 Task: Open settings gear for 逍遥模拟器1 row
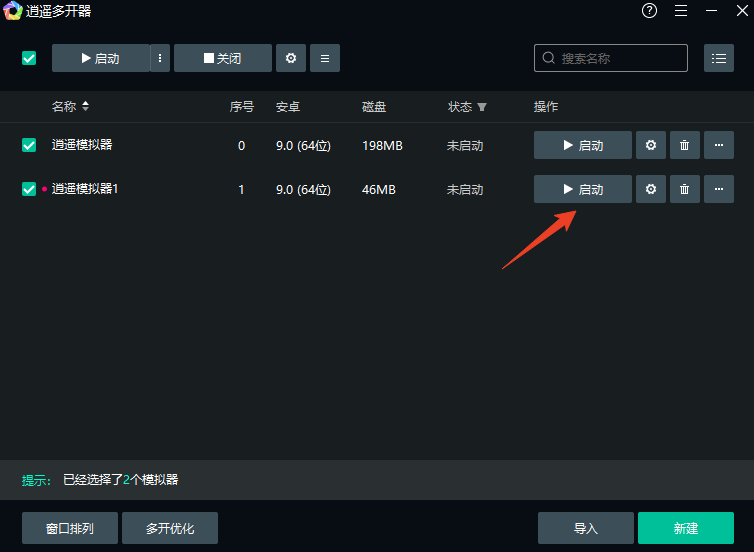(x=651, y=189)
